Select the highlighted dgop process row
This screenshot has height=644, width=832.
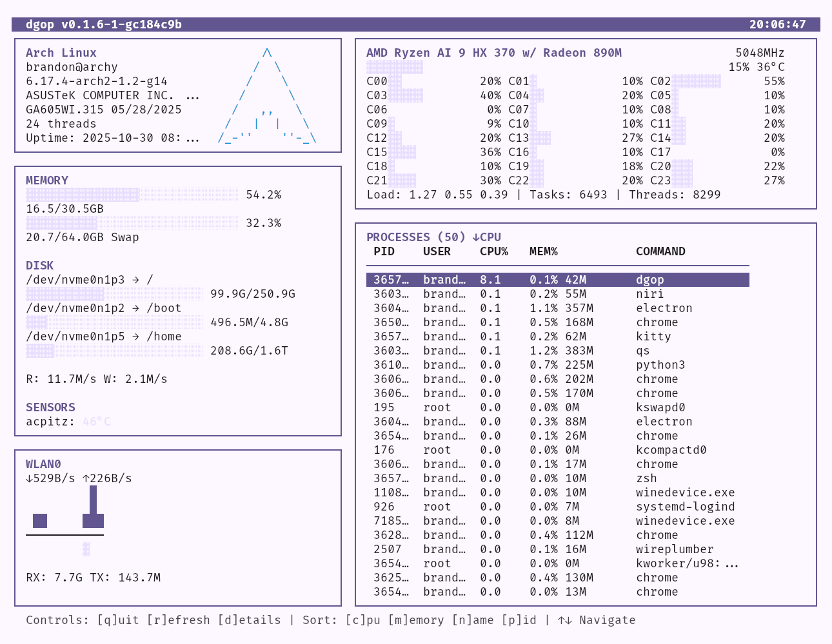click(x=557, y=280)
